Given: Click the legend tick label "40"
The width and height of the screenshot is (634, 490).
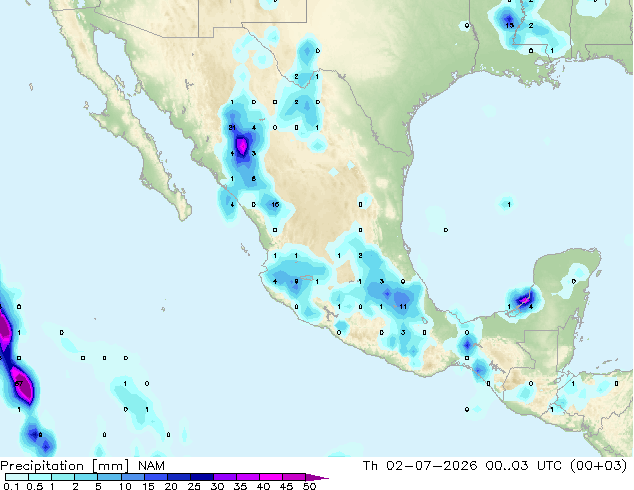Looking at the screenshot, I should point(263,486).
